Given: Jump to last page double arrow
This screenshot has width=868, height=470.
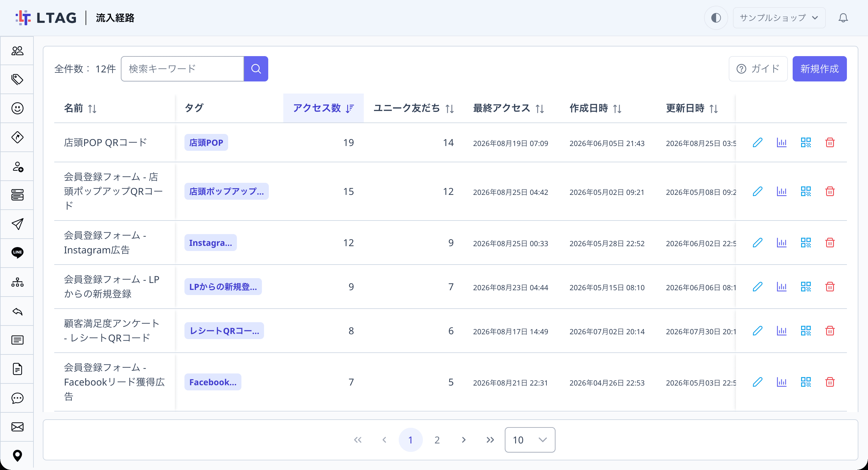Looking at the screenshot, I should (490, 440).
